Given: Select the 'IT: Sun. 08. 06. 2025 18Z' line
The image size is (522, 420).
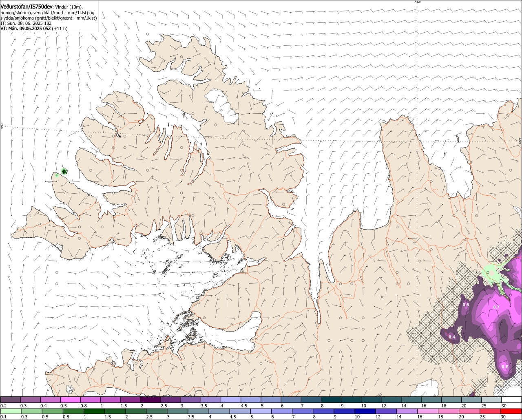Looking at the screenshot, I should 26,23.
